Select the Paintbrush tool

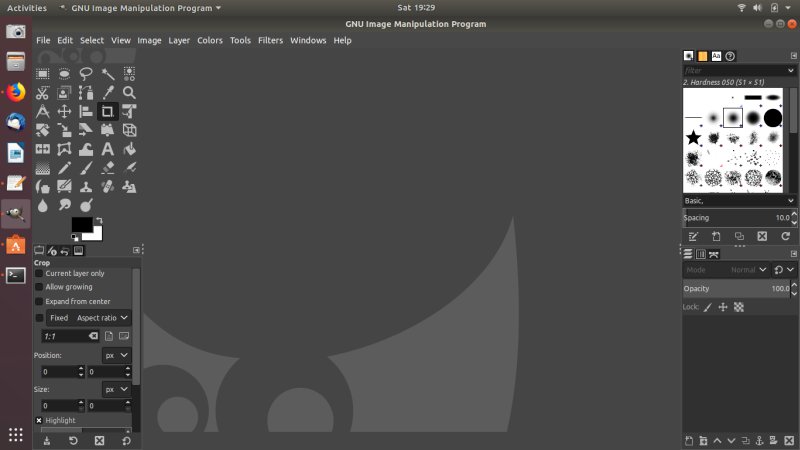pos(86,168)
